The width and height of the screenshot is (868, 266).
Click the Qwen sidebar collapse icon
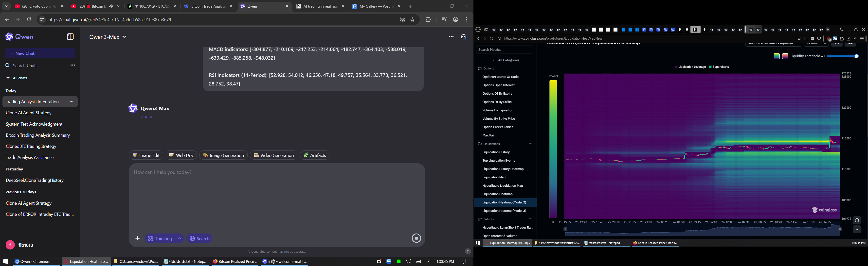[x=70, y=37]
